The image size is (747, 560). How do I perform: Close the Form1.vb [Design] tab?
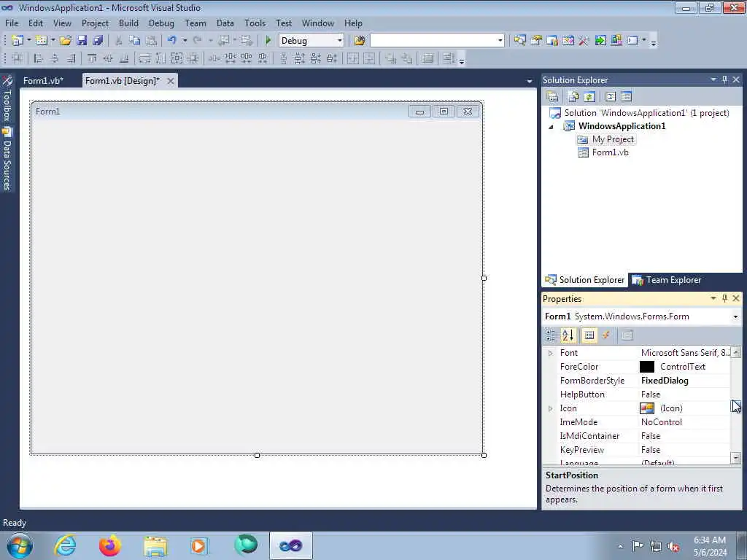[x=170, y=82]
